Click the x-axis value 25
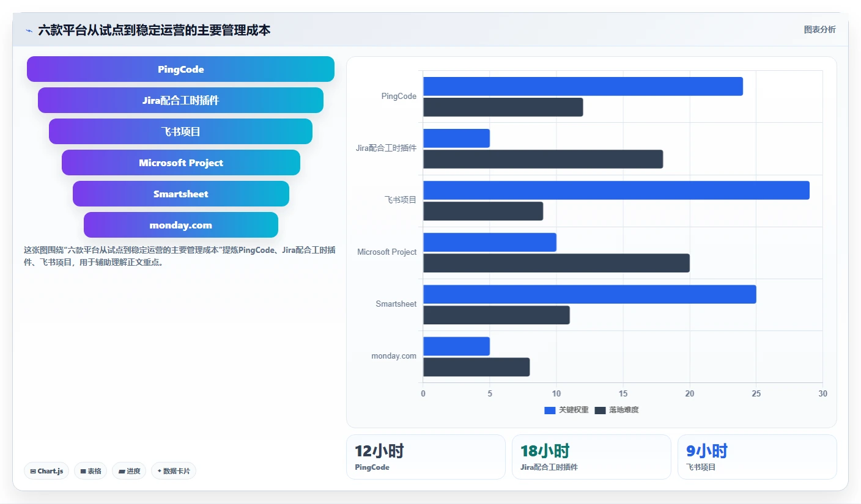 coord(756,393)
